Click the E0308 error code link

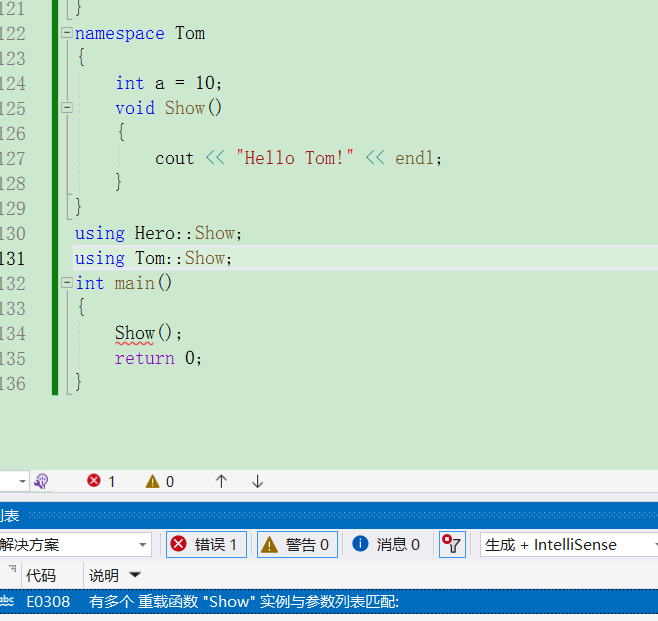tap(48, 602)
